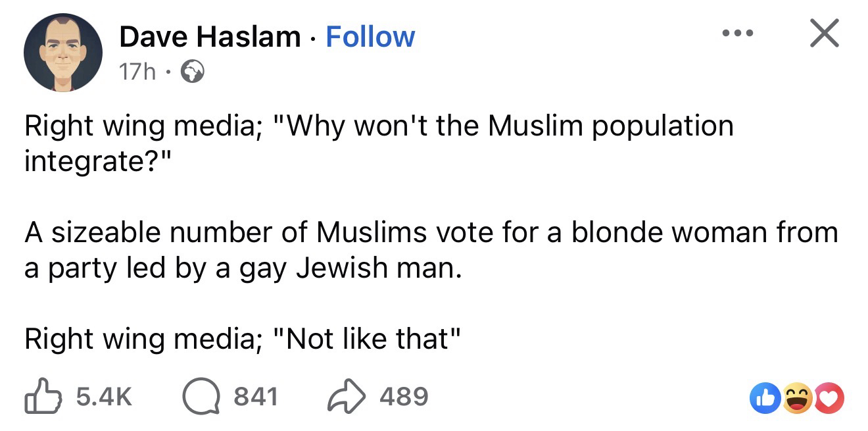This screenshot has width=868, height=431.
Task: Click the word "integrate?" in the post
Action: 96,161
